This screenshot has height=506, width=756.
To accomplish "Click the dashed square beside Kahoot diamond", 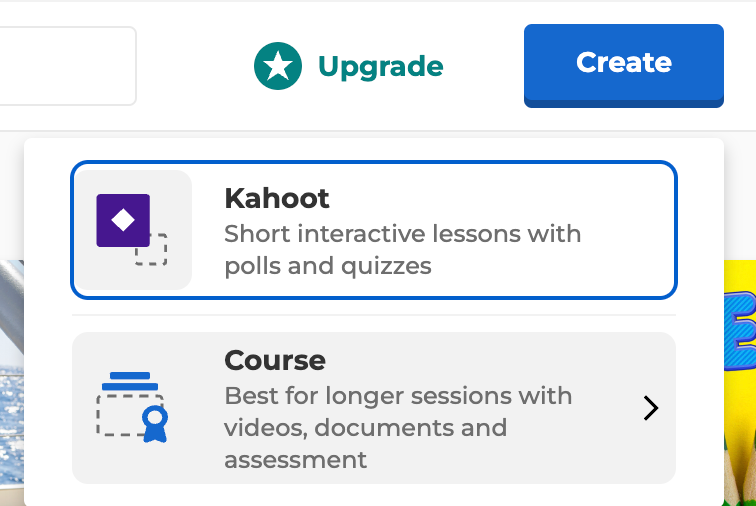I will 152,250.
